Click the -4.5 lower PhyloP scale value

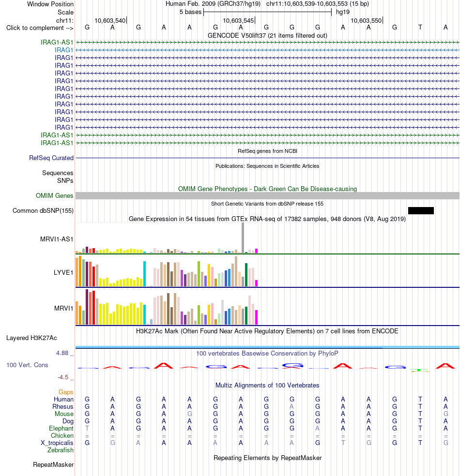tap(63, 377)
